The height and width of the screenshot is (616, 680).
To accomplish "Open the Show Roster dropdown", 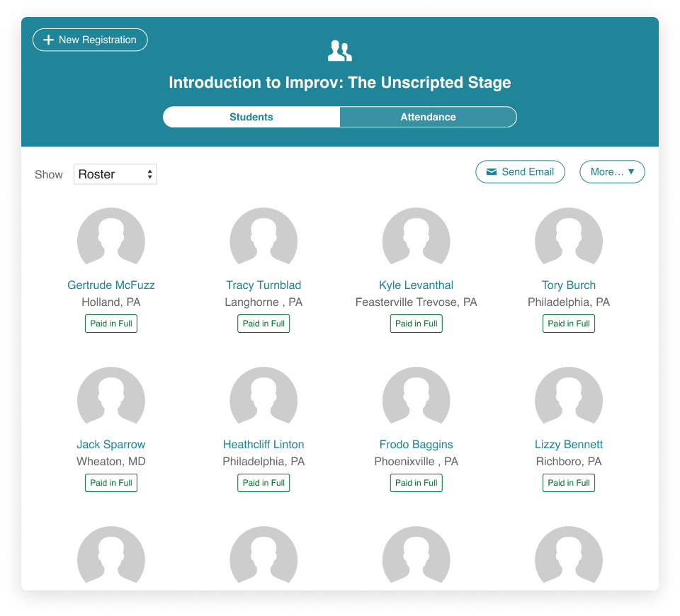I will click(115, 173).
